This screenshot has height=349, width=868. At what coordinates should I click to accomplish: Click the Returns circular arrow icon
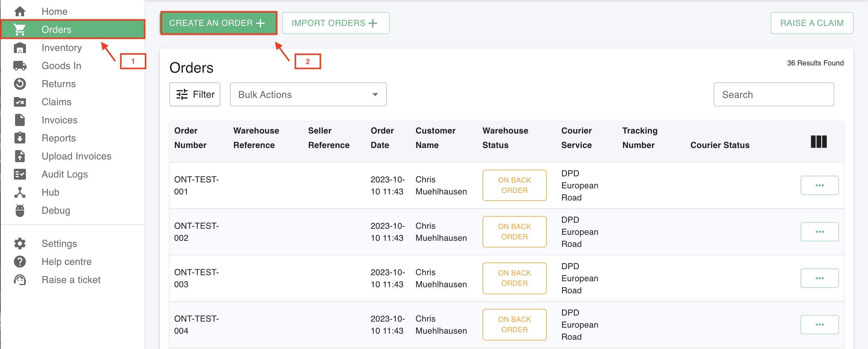20,84
